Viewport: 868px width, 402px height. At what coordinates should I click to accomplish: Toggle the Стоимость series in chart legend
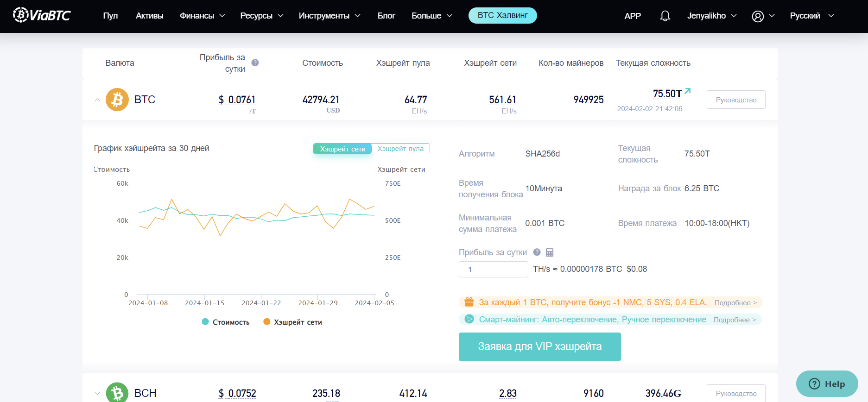click(226, 322)
